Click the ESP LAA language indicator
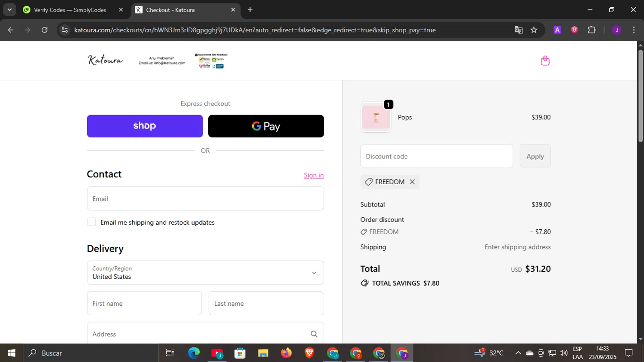The image size is (644, 362). (577, 353)
